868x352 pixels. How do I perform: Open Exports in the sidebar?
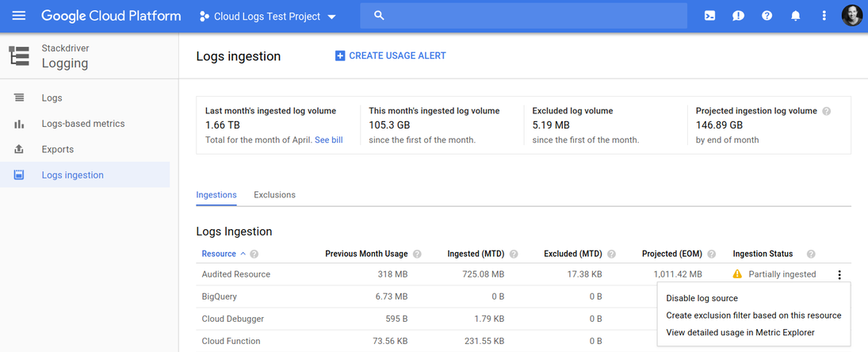pos(58,149)
